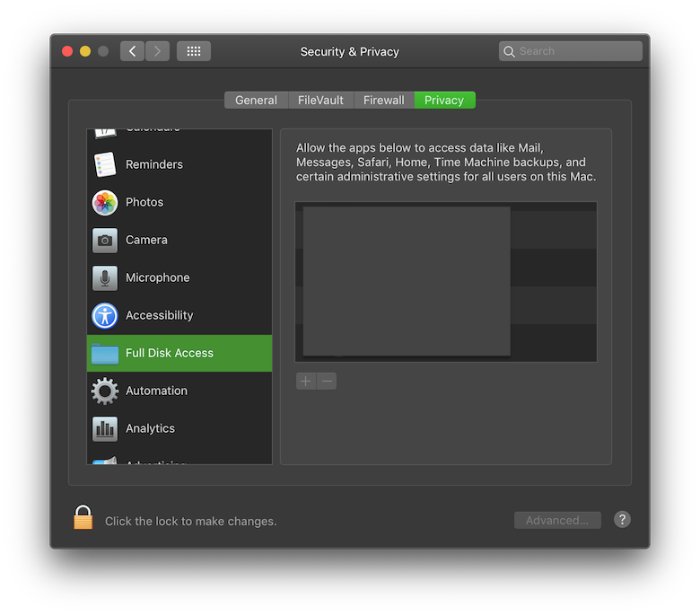The height and width of the screenshot is (615, 700).
Task: Select the Reminders icon in the sidebar
Action: (x=105, y=164)
